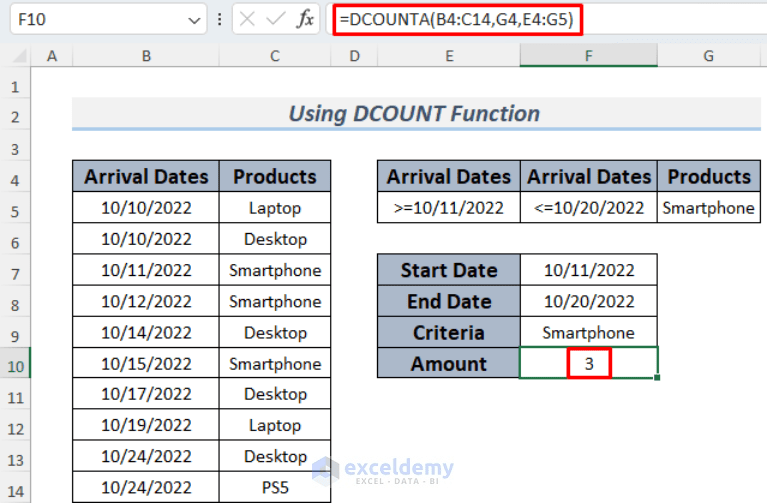The height and width of the screenshot is (503, 767).
Task: Select cell F8 showing 10/20/2022
Action: coord(588,301)
